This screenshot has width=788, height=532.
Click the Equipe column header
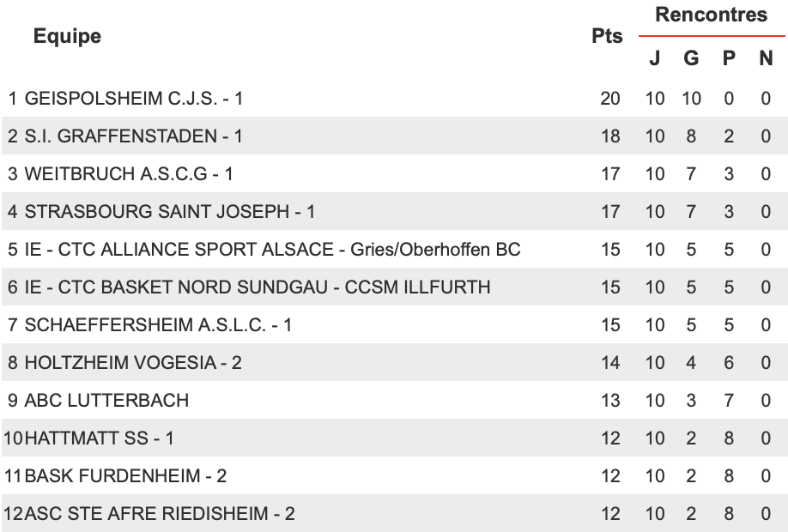(67, 36)
